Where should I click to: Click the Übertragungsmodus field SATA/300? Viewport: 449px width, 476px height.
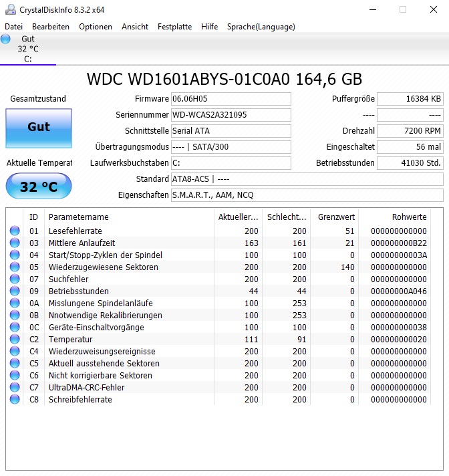tap(231, 147)
